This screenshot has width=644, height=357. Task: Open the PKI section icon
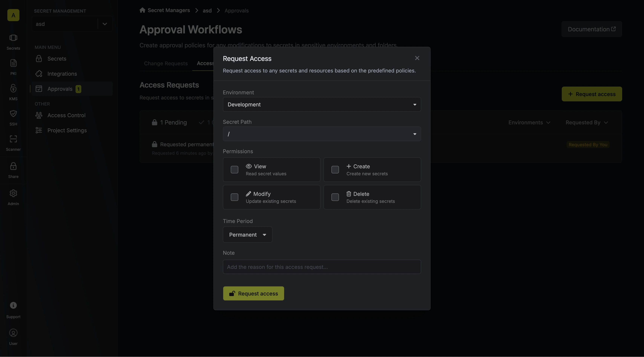tap(13, 63)
